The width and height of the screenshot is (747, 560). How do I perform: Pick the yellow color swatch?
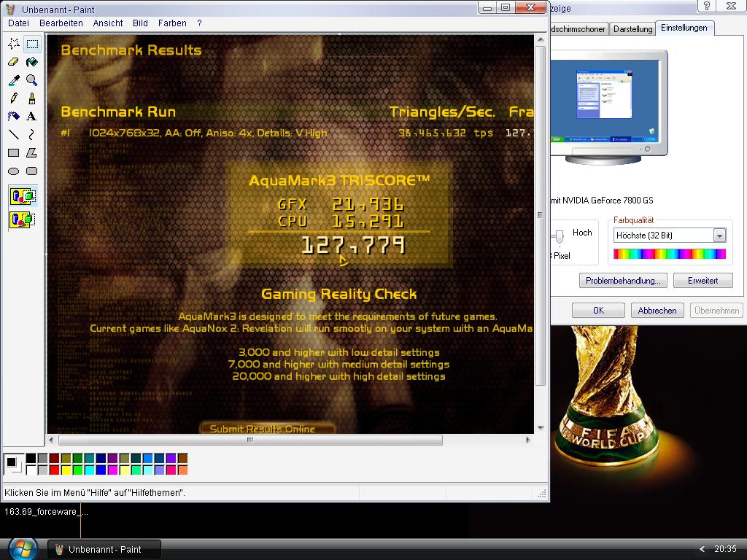coord(66,470)
